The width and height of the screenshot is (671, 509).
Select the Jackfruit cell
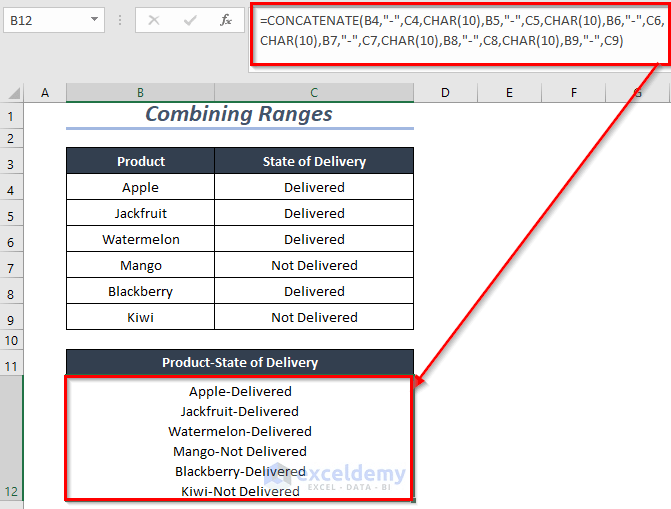140,213
